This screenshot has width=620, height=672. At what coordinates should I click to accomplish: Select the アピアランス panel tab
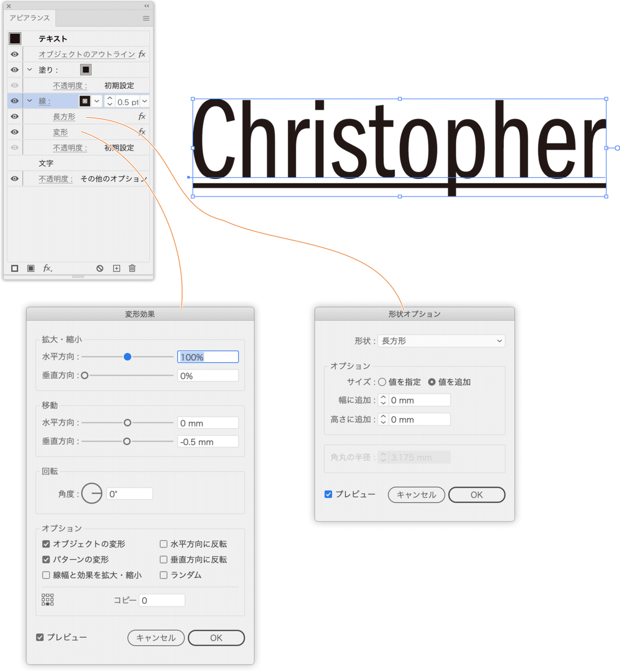(30, 18)
